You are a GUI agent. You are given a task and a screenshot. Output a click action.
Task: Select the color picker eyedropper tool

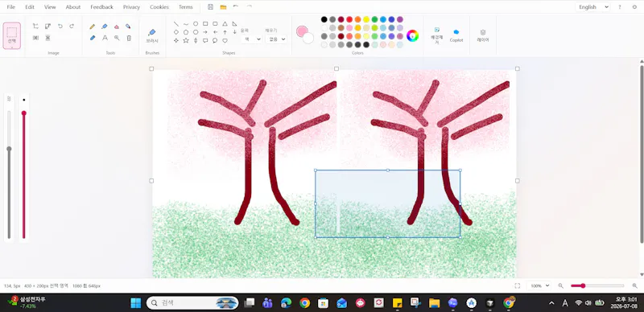click(128, 27)
